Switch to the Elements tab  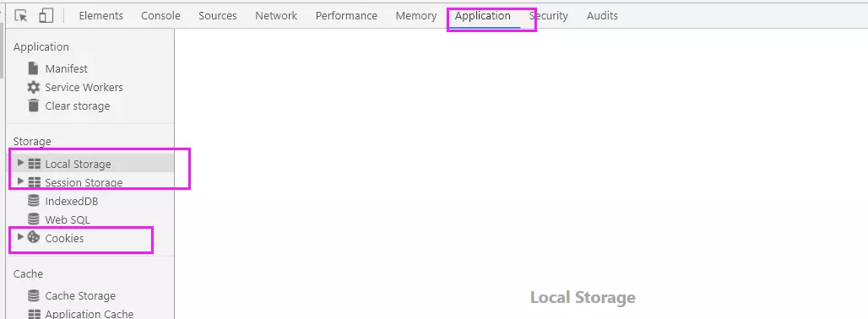100,16
